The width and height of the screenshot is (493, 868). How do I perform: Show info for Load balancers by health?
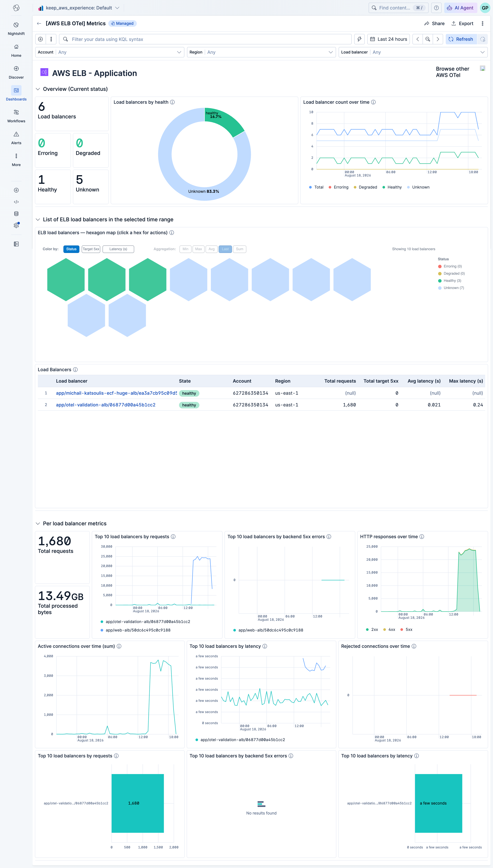172,102
